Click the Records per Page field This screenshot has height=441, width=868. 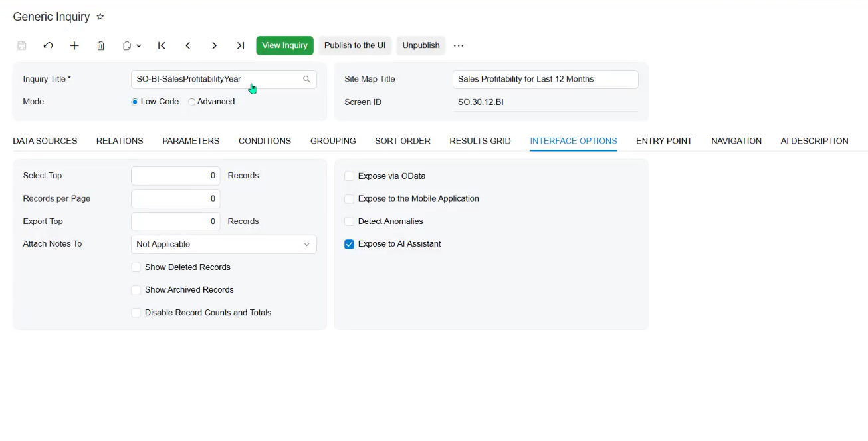point(175,198)
